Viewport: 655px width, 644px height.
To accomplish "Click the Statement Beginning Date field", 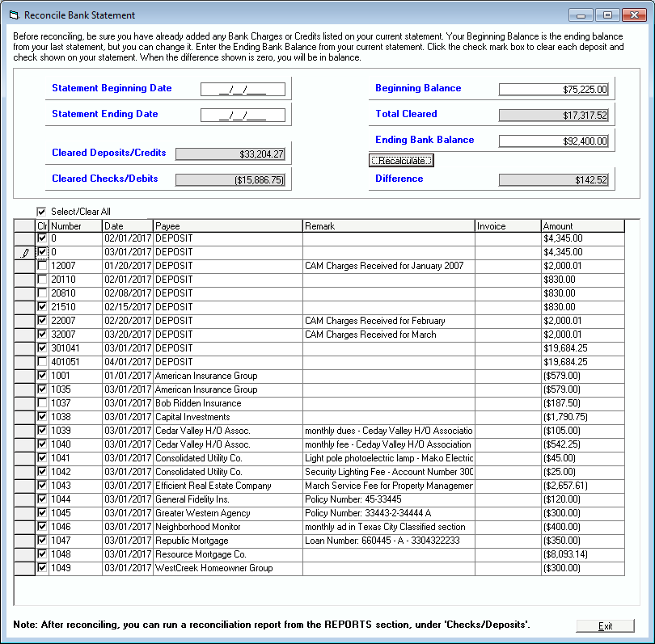I will click(x=243, y=89).
